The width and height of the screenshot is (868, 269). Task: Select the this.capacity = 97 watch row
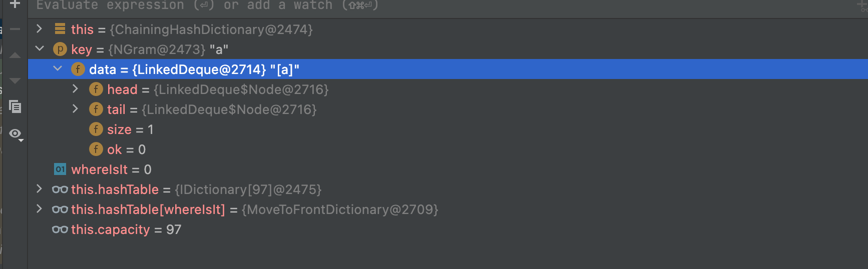(126, 229)
